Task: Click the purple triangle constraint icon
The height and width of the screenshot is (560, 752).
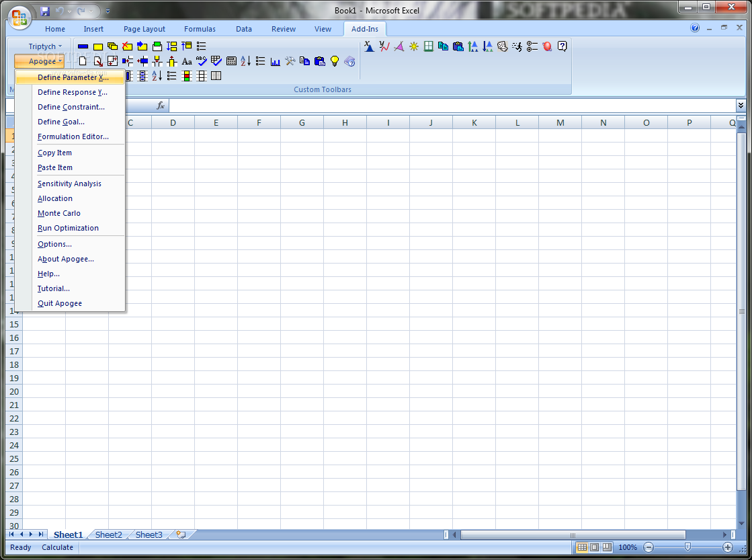Action: pos(399,46)
